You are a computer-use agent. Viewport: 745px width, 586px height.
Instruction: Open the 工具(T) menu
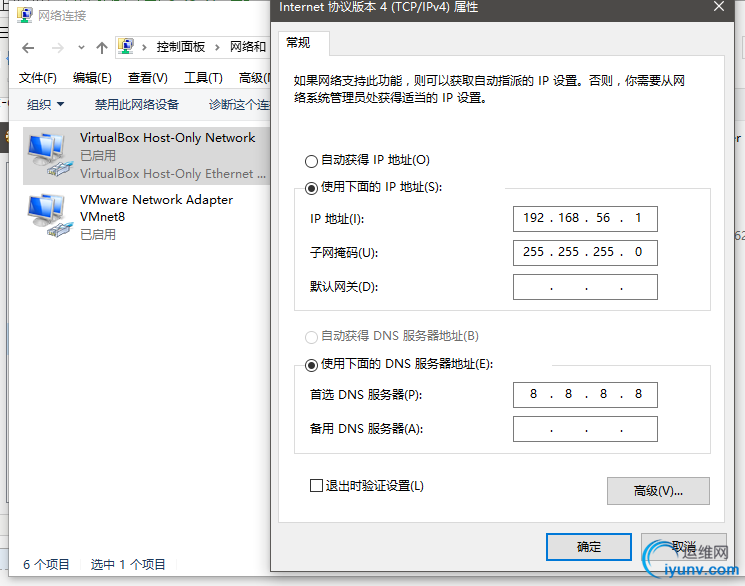pyautogui.click(x=203, y=77)
